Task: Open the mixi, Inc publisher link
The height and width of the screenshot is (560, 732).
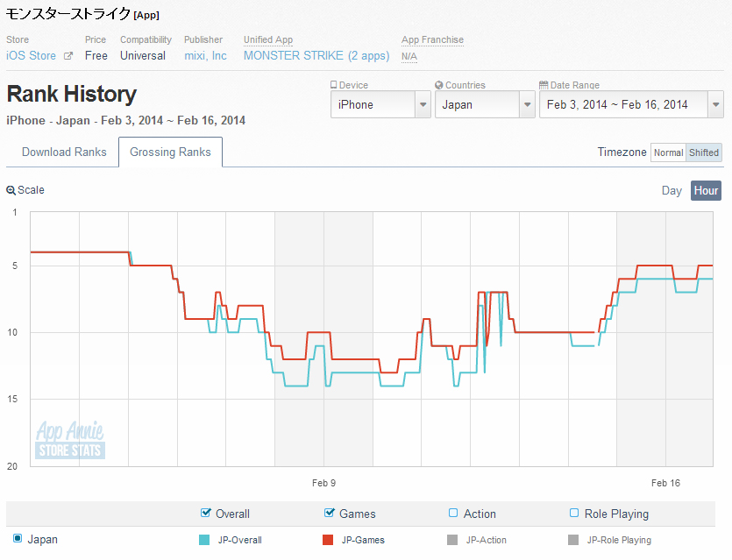Action: (x=205, y=55)
